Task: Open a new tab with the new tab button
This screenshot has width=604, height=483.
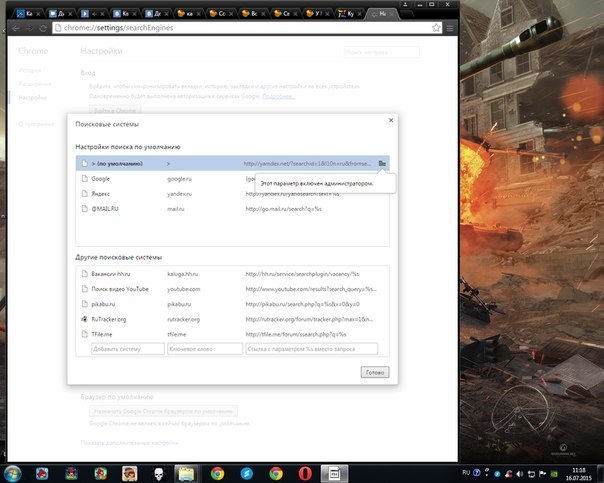Action: [408, 14]
